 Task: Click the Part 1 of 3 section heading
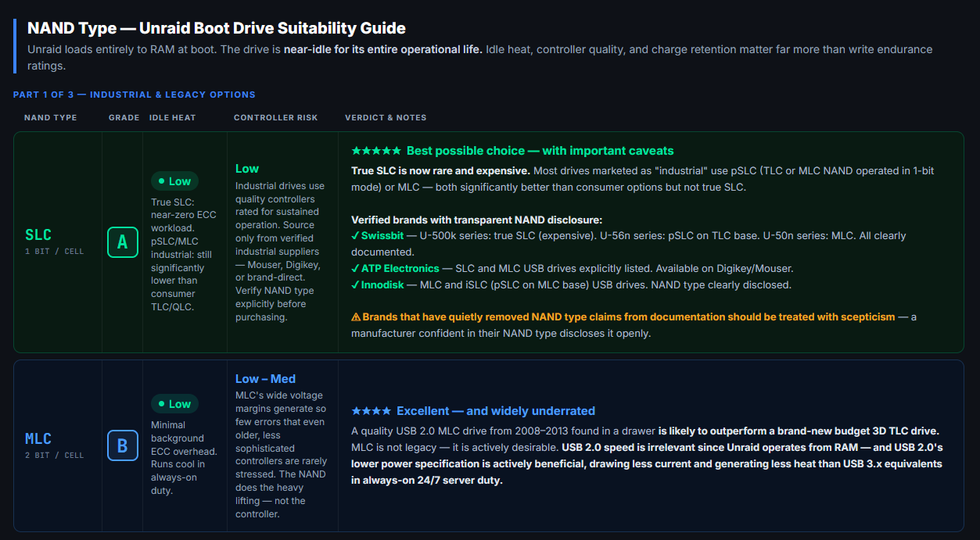click(135, 95)
